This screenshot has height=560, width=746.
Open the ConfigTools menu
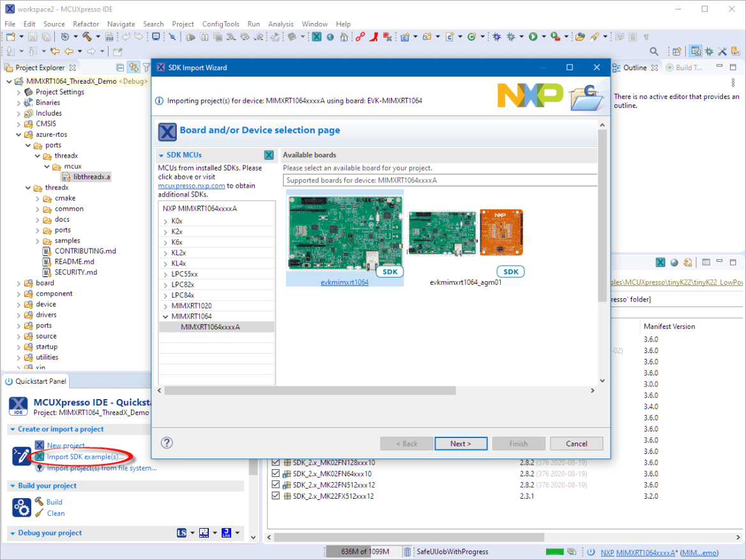pyautogui.click(x=220, y=24)
